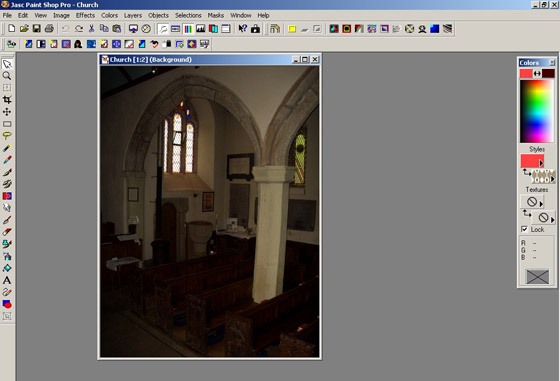This screenshot has height=381, width=560.
Task: Expand the red foreground style arrow
Action: pyautogui.click(x=541, y=163)
